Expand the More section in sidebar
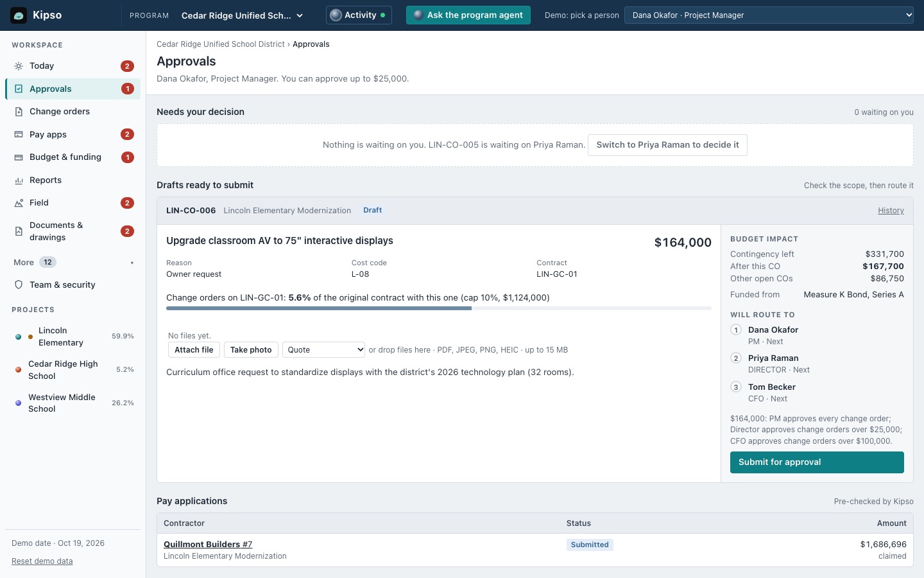924x578 pixels. [x=73, y=262]
